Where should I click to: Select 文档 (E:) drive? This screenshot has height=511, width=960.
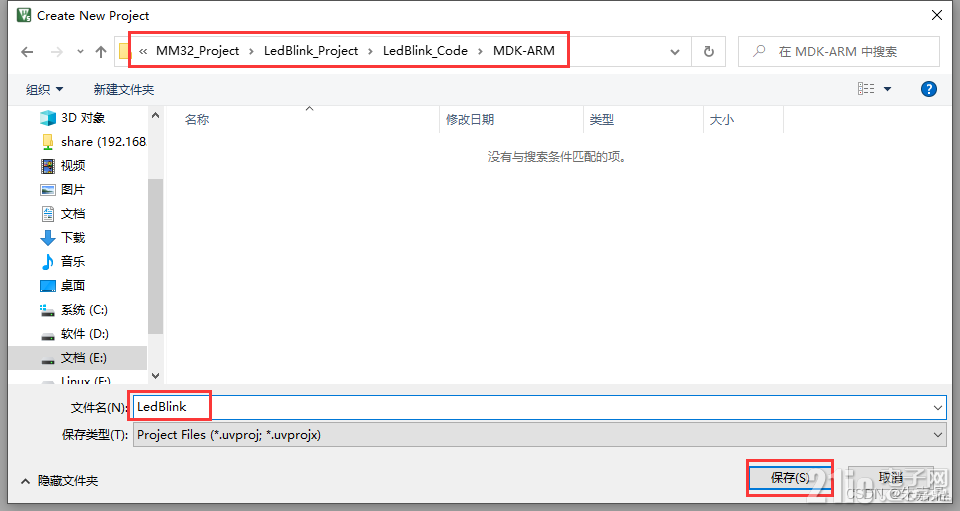tap(78, 358)
